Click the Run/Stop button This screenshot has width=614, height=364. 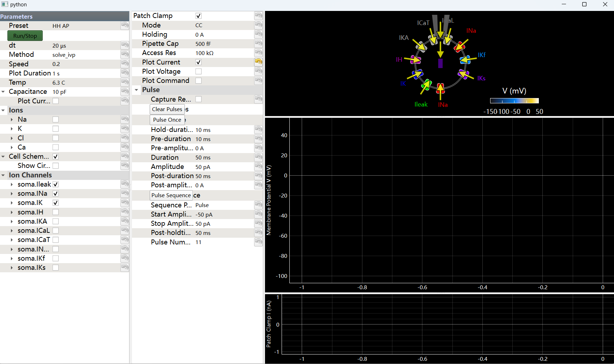(25, 36)
